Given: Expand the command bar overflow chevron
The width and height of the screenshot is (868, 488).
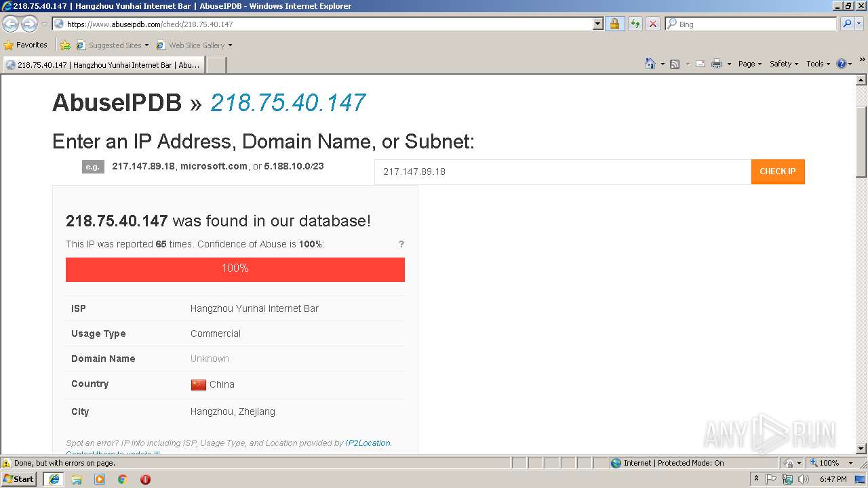Looking at the screenshot, I should (x=862, y=60).
